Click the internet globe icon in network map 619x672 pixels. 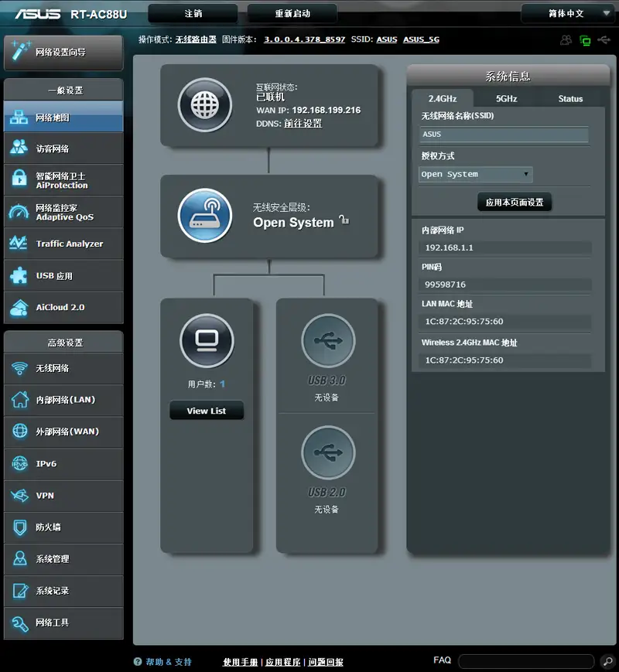[x=205, y=105]
